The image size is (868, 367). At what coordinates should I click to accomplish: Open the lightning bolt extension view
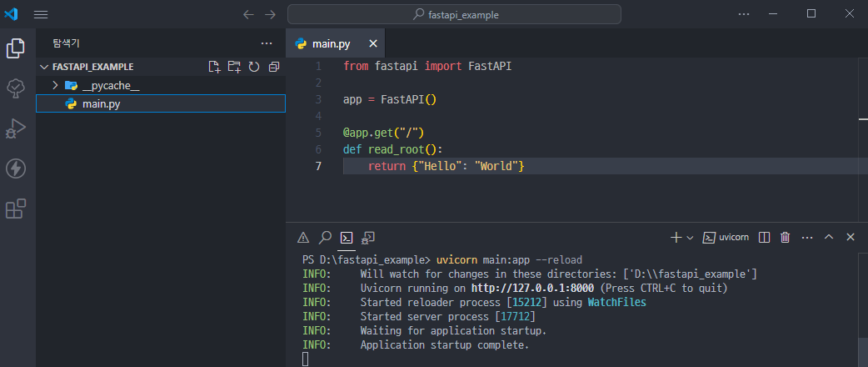pyautogui.click(x=16, y=168)
